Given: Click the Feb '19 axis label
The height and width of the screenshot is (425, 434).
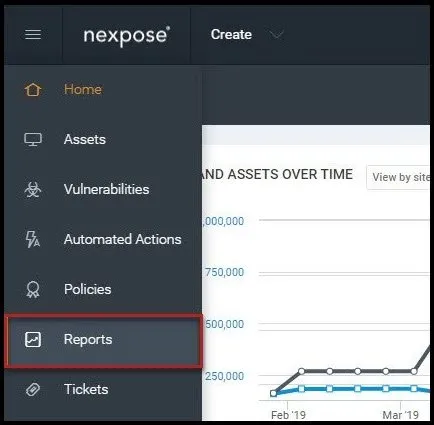Looking at the screenshot, I should pyautogui.click(x=288, y=415).
